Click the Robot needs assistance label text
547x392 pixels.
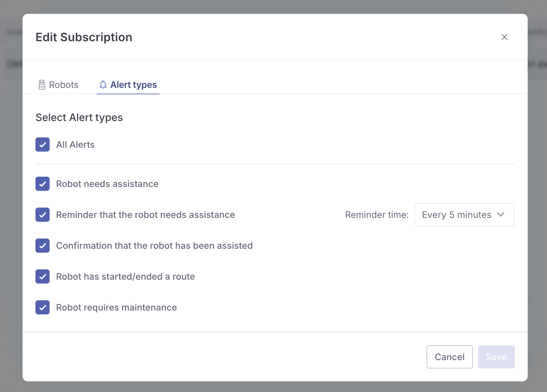[x=107, y=184]
